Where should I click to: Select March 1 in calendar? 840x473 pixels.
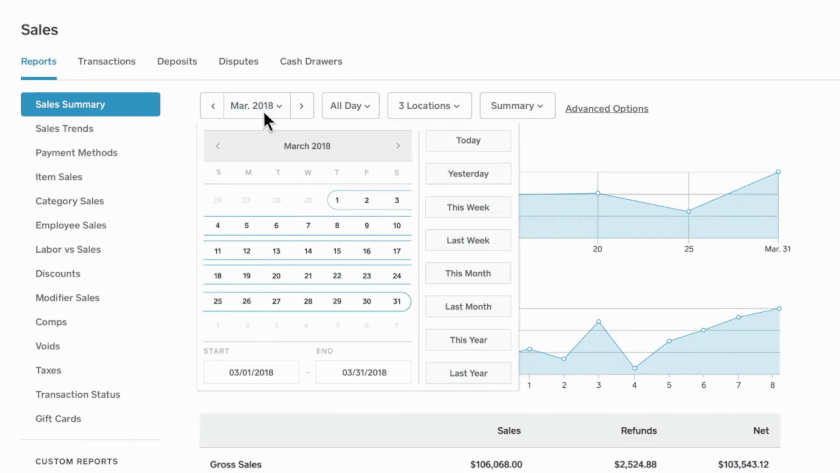pyautogui.click(x=337, y=200)
